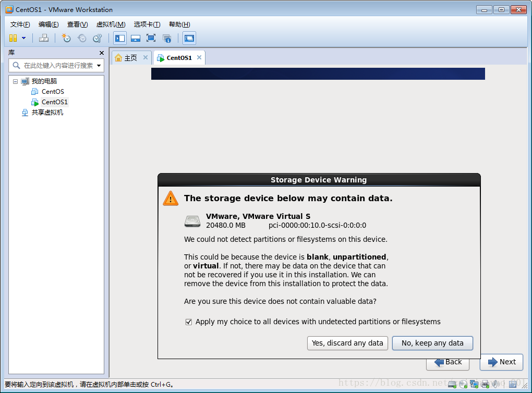Close the 主页 tab
Screen dimensions: 532x393
pos(145,57)
